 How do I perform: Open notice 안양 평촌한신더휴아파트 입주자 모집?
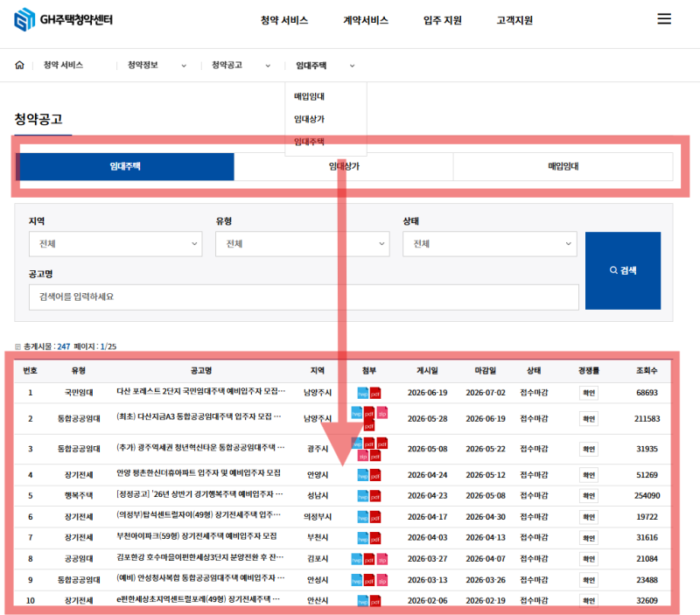click(199, 473)
